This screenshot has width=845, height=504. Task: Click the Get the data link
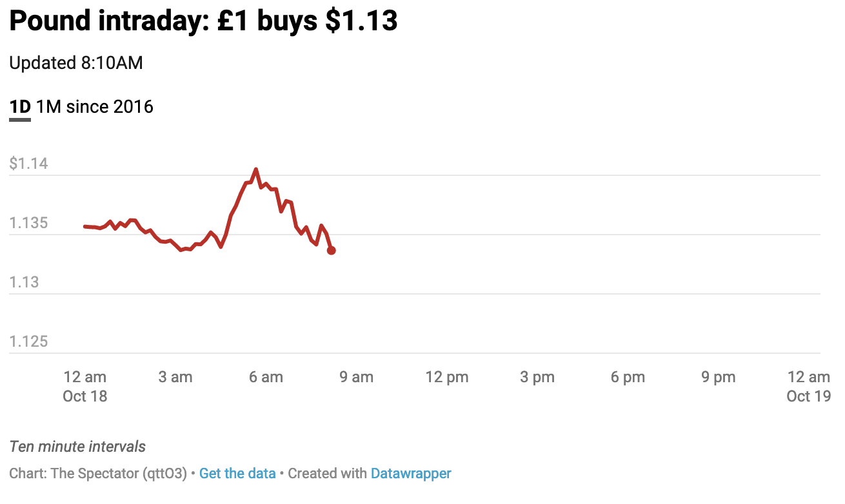point(237,474)
